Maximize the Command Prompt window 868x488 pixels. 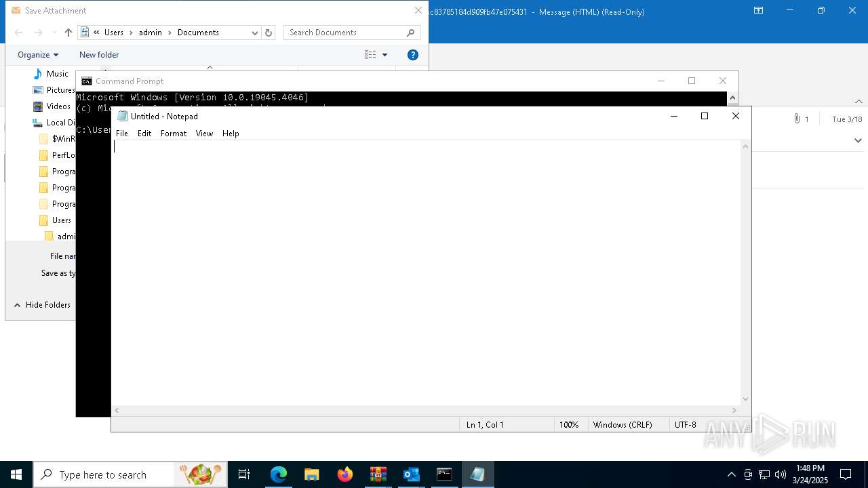(692, 81)
